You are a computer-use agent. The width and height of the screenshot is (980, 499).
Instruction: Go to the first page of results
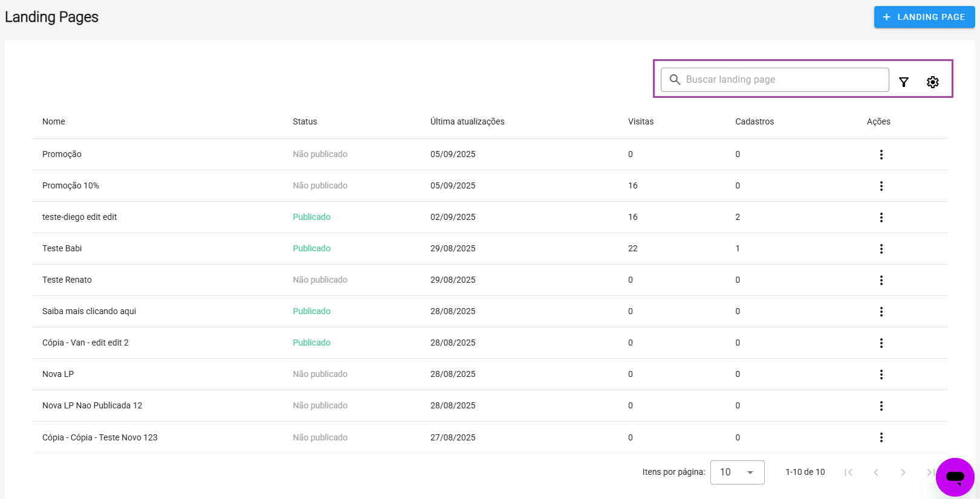848,472
